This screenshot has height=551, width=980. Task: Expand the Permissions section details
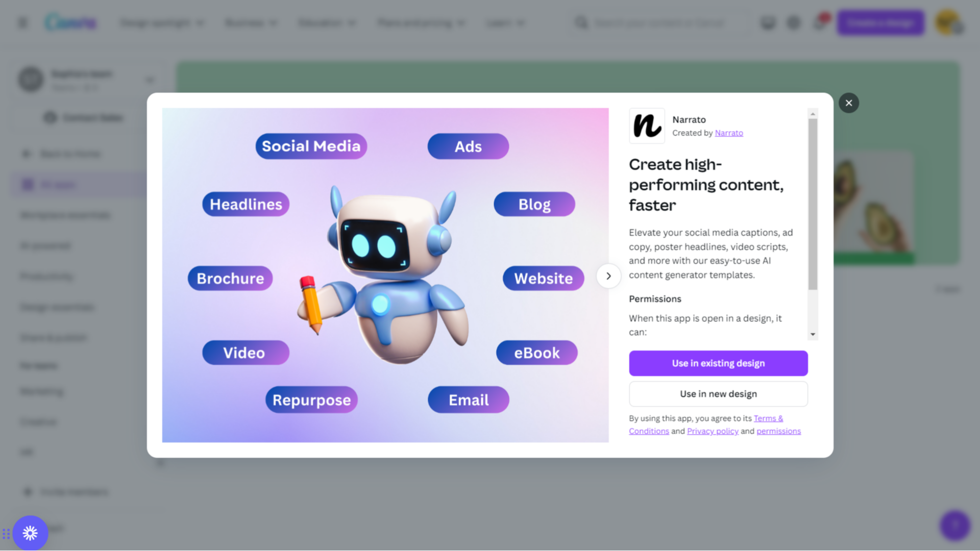(813, 334)
